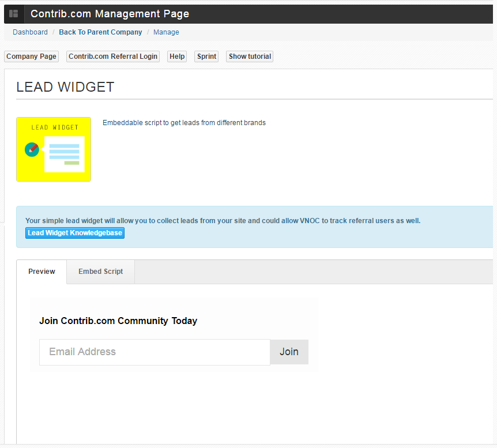497x448 pixels.
Task: Click the Help button
Action: (x=177, y=57)
